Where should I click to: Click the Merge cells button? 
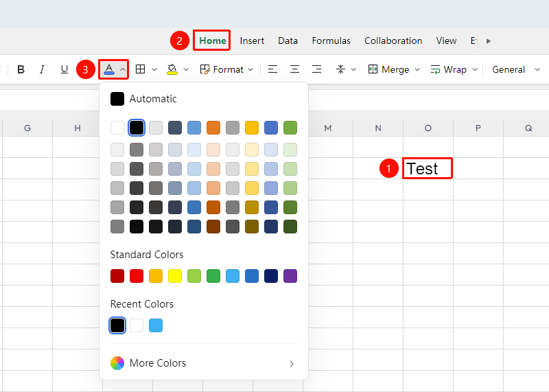[388, 69]
